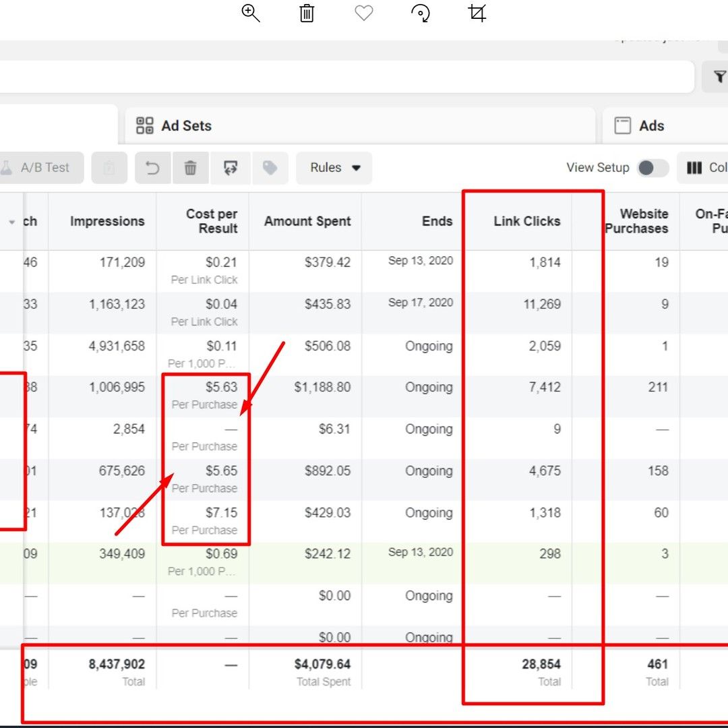
Task: Click the trash icon beside the undo button
Action: pyautogui.click(x=191, y=168)
